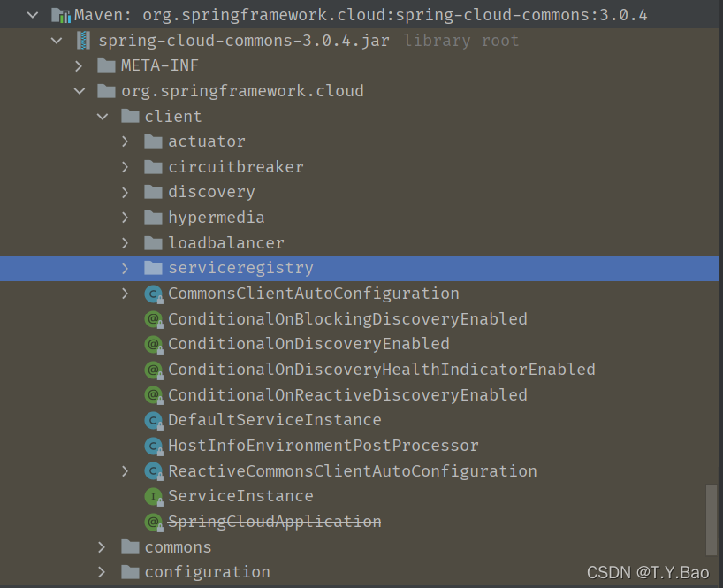Select 'CommonsClientAutoConfiguration' class name
This screenshot has width=723, height=588.
(x=314, y=294)
